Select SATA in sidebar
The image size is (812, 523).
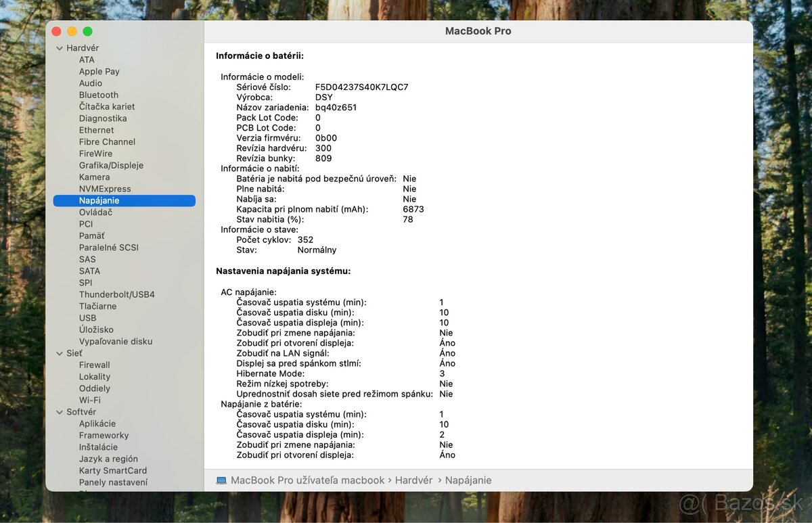[89, 271]
